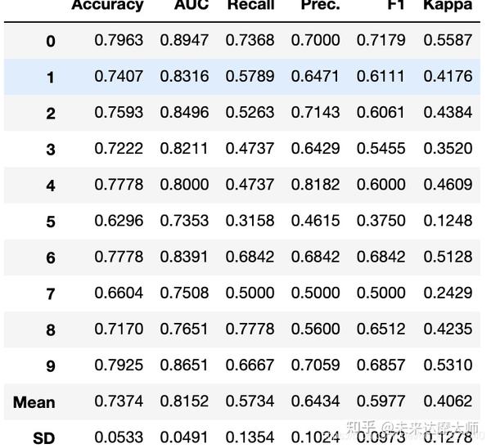Click the Recall column header
Viewport: 491px width, 448px height.
click(250, 5)
